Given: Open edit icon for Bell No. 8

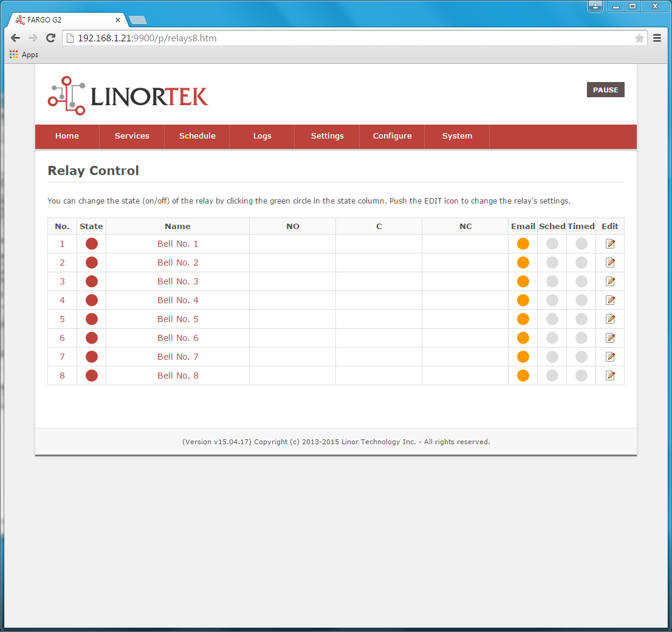Looking at the screenshot, I should coord(610,376).
